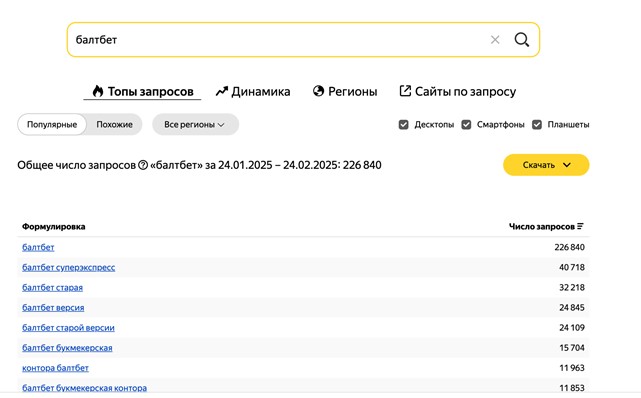This screenshot has width=641, height=398.
Task: Switch to the Сайты по запросу tab
Action: tap(457, 91)
